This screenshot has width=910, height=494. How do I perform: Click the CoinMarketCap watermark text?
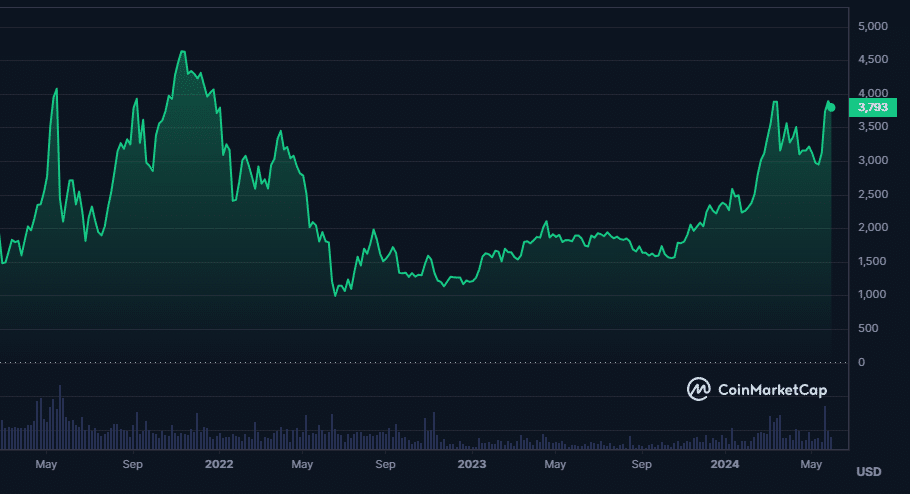click(773, 389)
